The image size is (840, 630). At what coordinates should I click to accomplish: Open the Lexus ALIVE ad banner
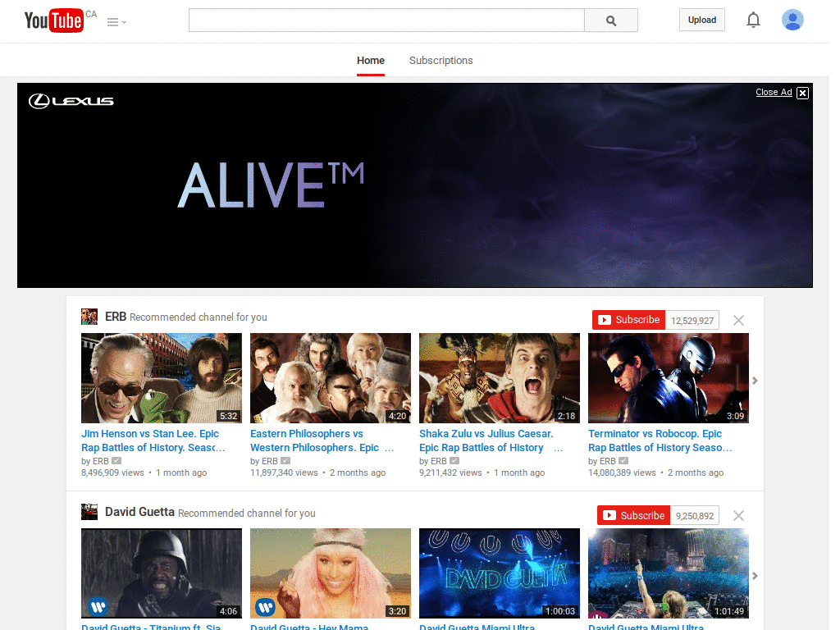[414, 185]
